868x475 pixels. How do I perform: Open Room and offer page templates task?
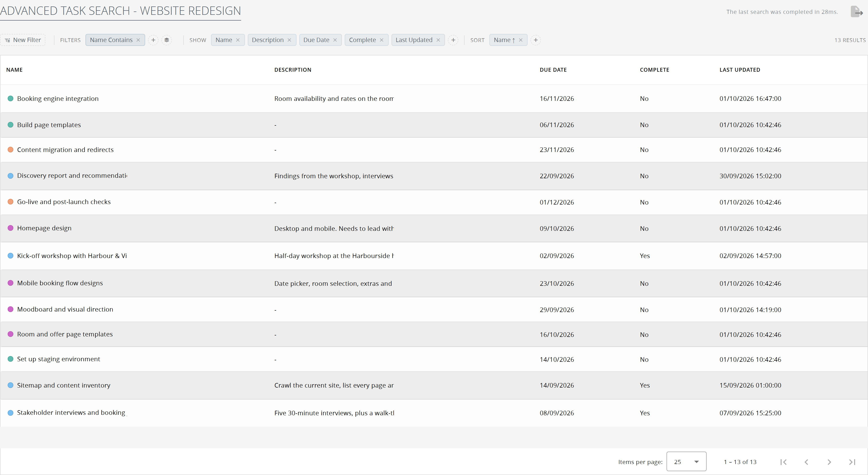65,334
